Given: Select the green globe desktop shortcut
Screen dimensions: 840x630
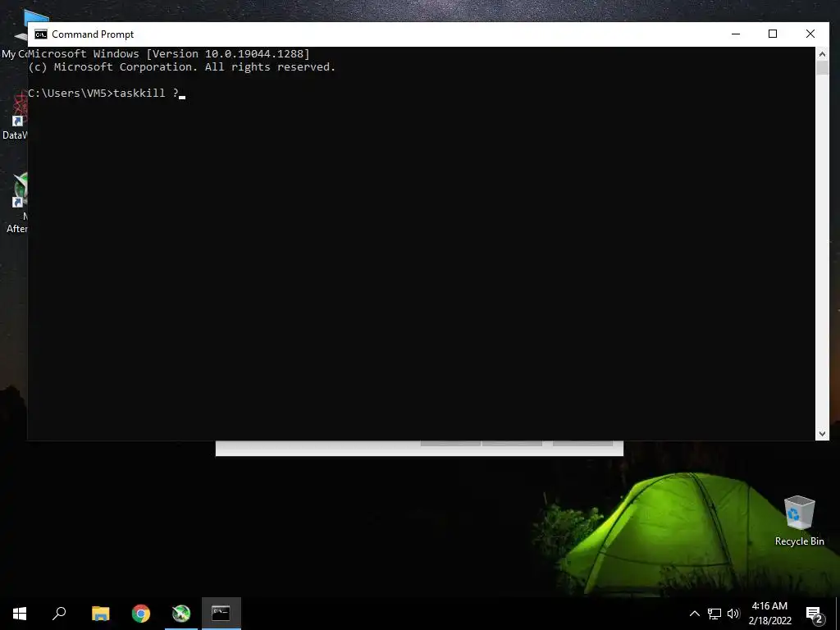Looking at the screenshot, I should click(x=16, y=203).
